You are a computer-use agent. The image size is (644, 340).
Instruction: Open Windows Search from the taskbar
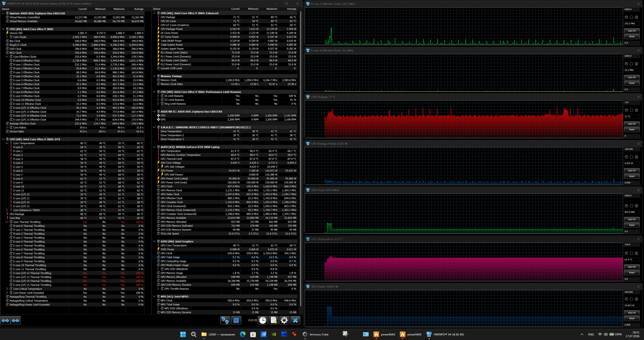[193, 334]
